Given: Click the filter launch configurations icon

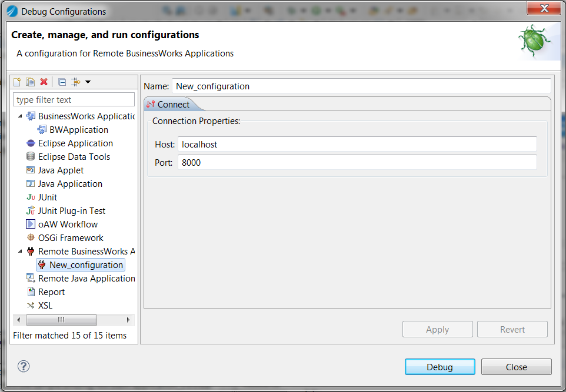Looking at the screenshot, I should point(76,82).
